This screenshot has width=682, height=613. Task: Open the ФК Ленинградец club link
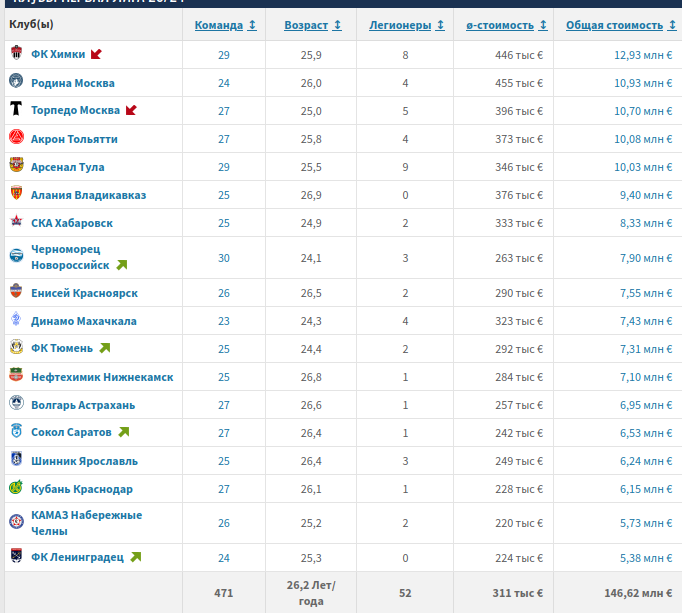tap(77, 557)
